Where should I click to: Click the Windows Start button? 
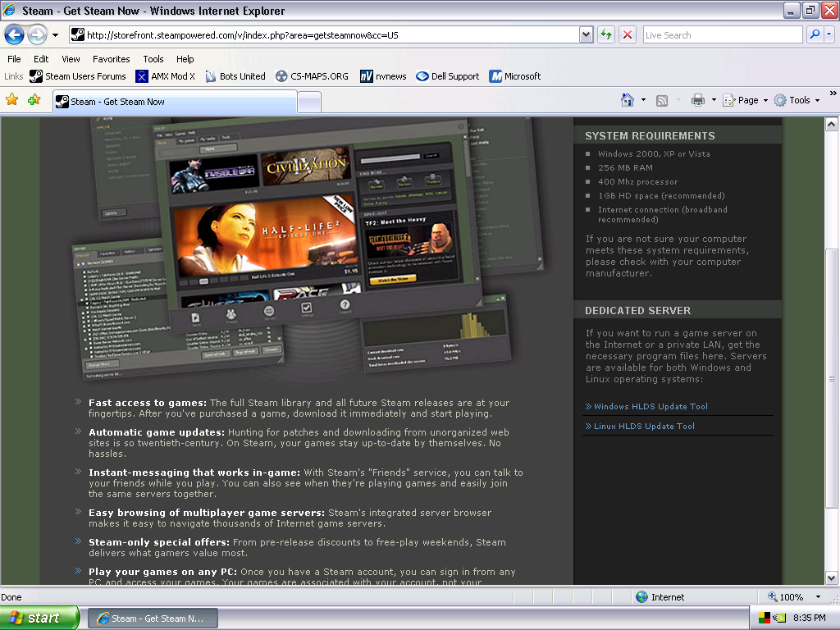(39, 619)
